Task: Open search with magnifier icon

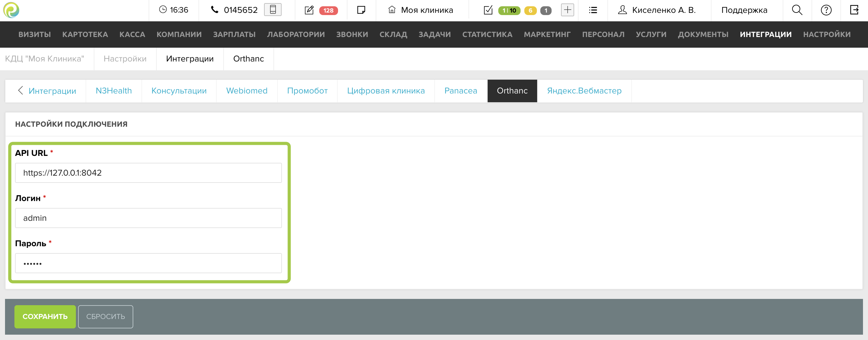Action: tap(797, 10)
